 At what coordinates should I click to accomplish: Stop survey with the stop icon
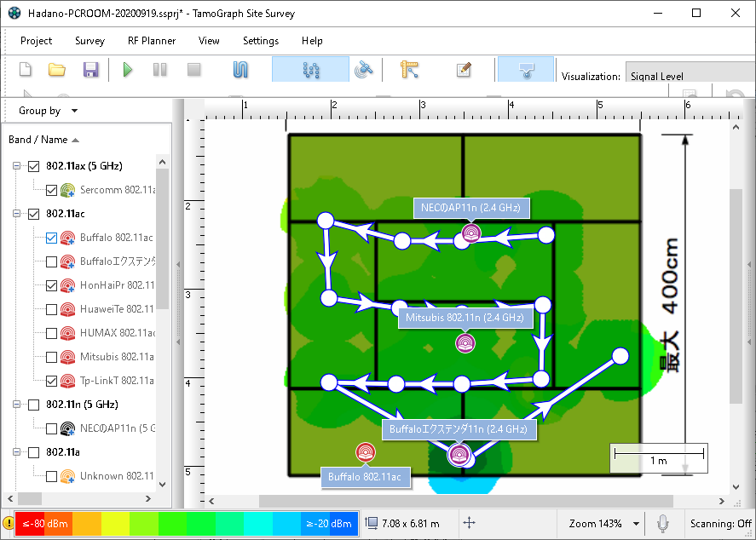click(x=193, y=69)
